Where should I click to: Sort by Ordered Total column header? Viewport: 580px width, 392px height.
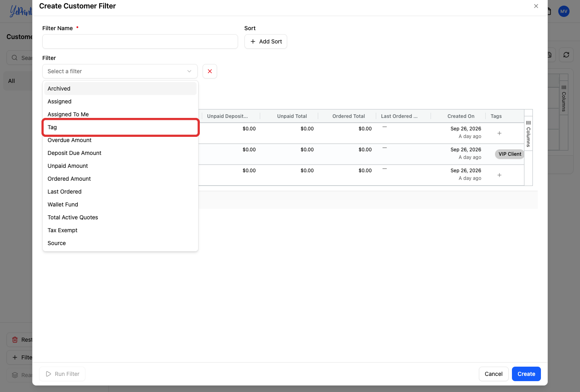pyautogui.click(x=349, y=116)
